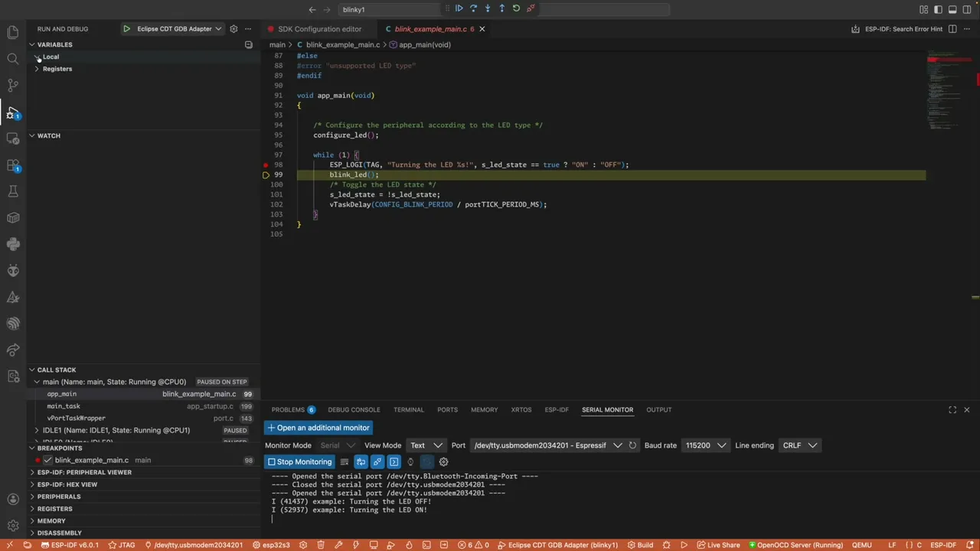Open the Run and Debug view icon
The height and width of the screenshot is (551, 980).
coord(13,112)
